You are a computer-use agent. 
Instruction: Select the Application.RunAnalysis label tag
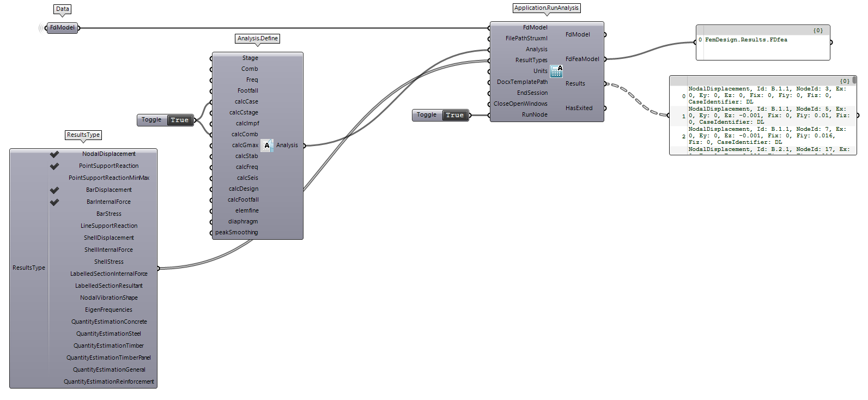click(x=547, y=8)
